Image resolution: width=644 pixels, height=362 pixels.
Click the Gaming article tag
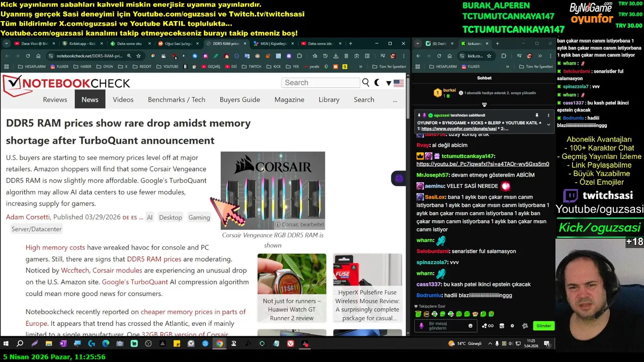tap(199, 217)
